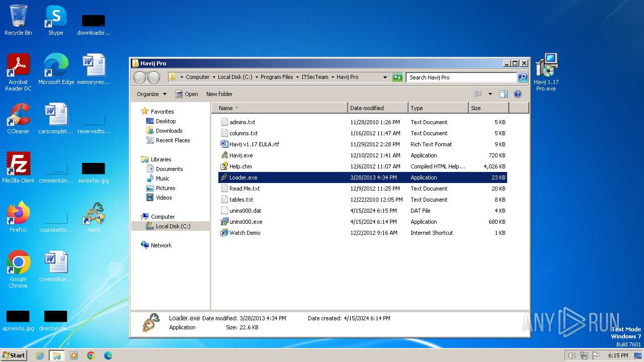The width and height of the screenshot is (644, 362).
Task: Open the CCleaner desktop shortcut
Action: 18,119
